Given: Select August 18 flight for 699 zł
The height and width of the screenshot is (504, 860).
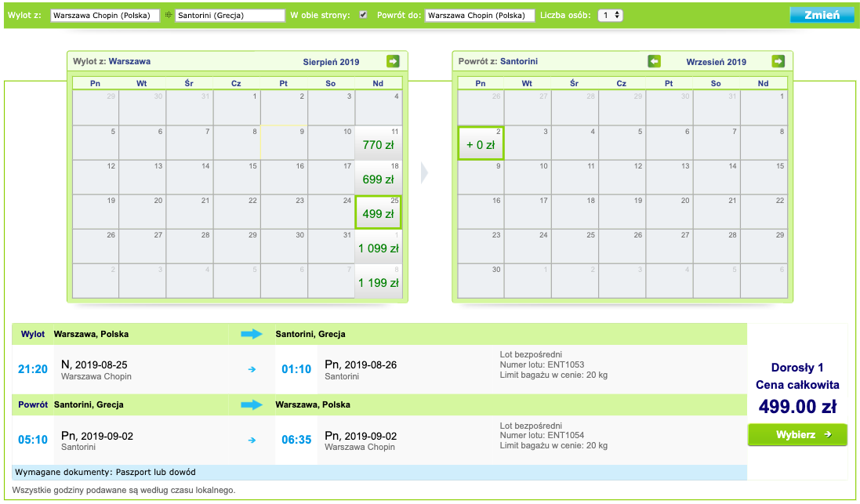Looking at the screenshot, I should (379, 178).
